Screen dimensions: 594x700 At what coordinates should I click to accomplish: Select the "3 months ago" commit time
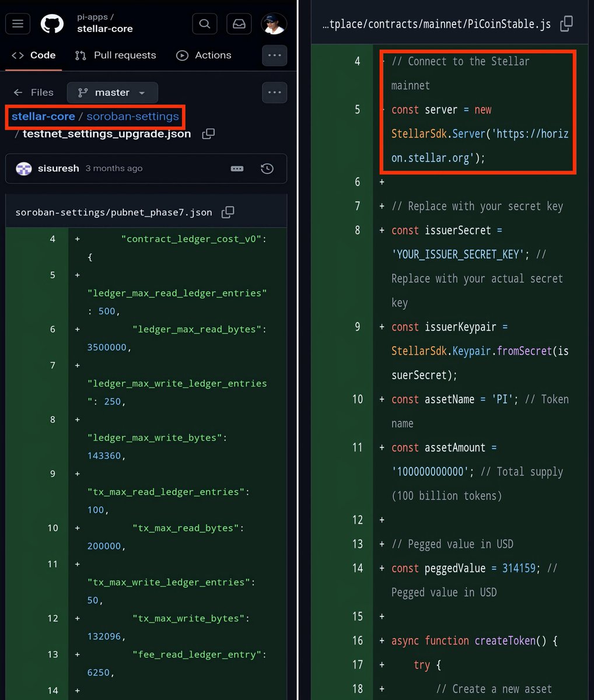pos(114,169)
